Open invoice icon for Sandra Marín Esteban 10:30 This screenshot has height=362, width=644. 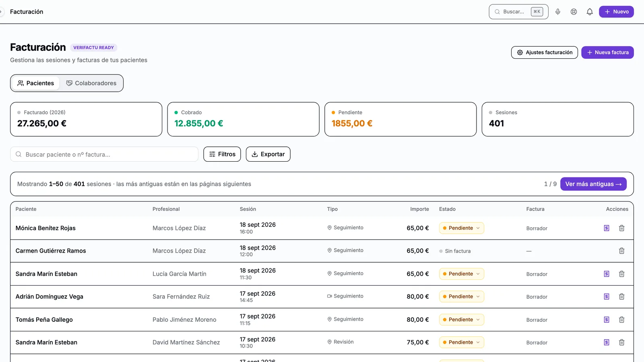tap(607, 342)
